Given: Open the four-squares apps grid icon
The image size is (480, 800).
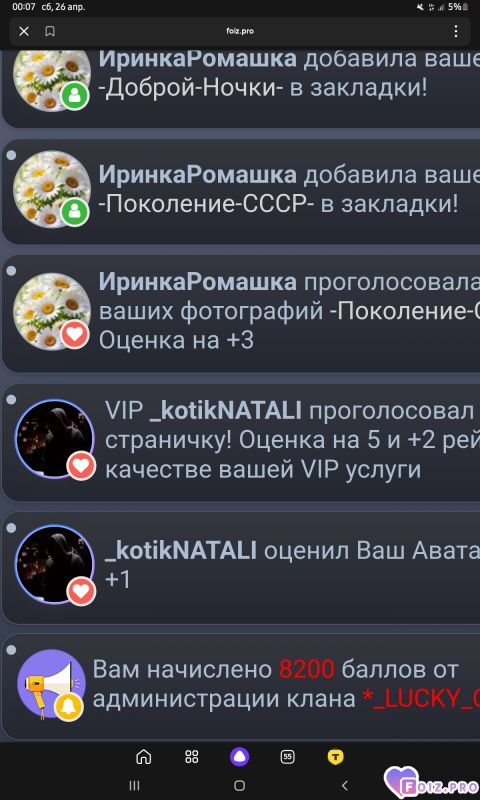Looking at the screenshot, I should coord(192,757).
